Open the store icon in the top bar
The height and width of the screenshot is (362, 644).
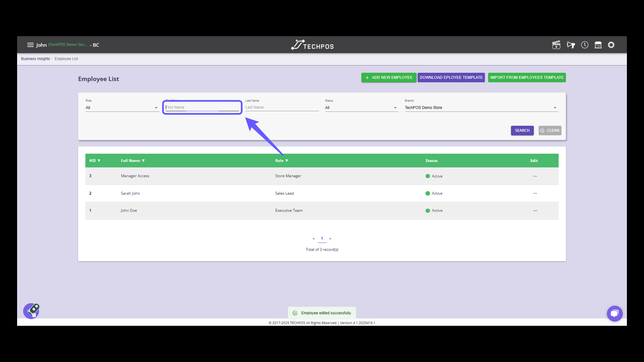(598, 45)
